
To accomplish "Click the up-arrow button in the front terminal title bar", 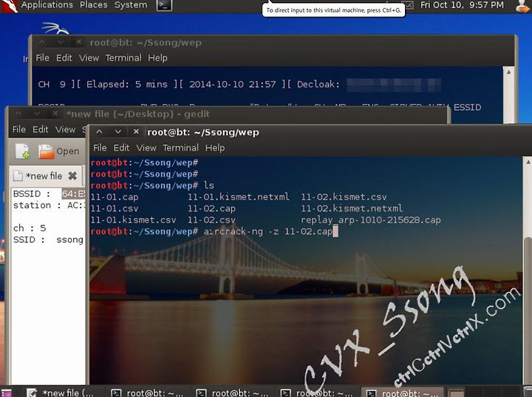I will 99,132.
